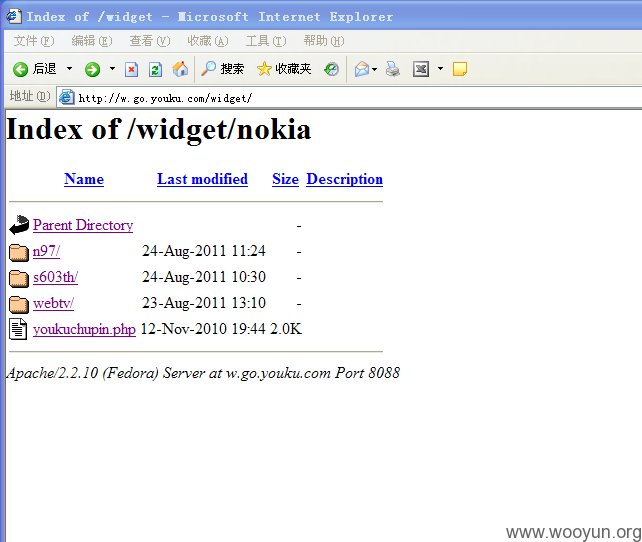Click the date 24-Aug-2011 10:30
The height and width of the screenshot is (542, 642).
[204, 277]
